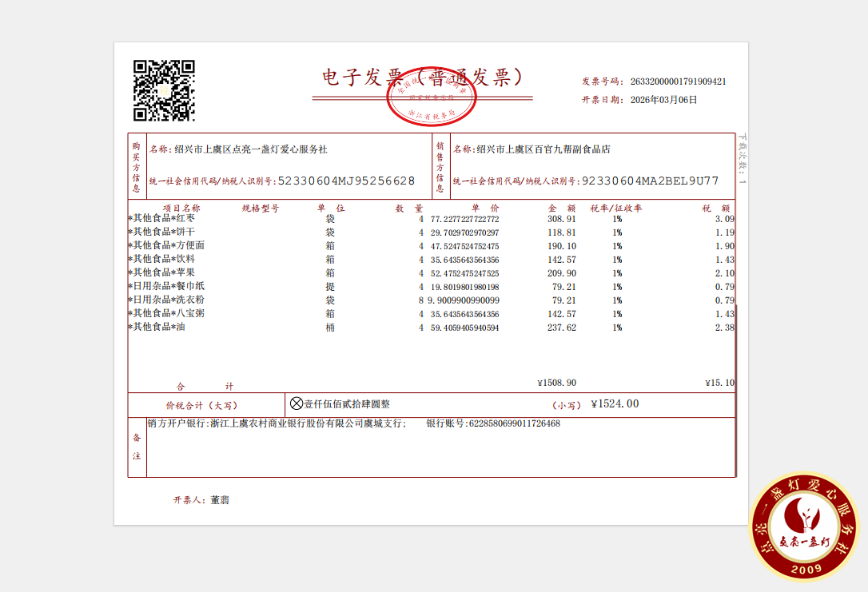Click the red oval tax bureau seal
The height and width of the screenshot is (592, 868).
tap(431, 99)
